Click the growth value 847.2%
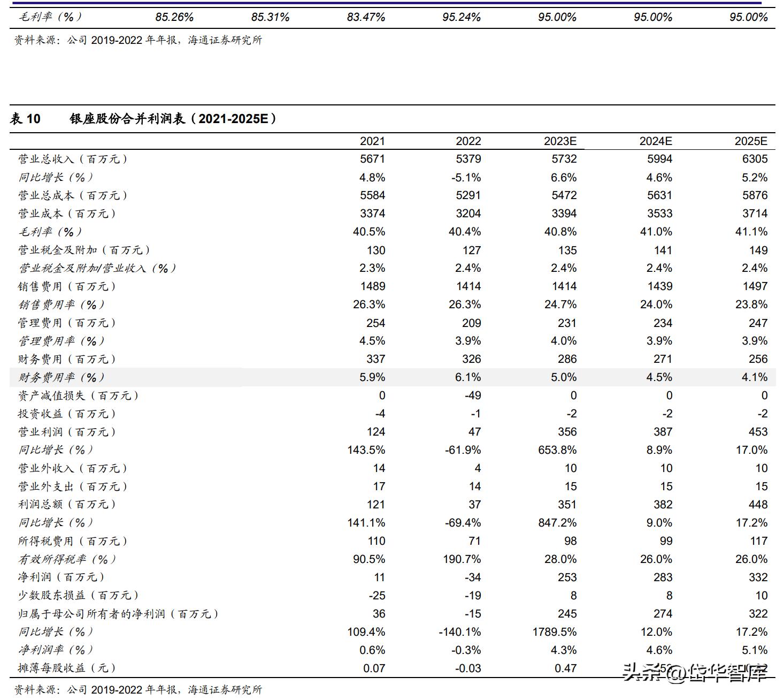This screenshot has width=784, height=700. 557,523
